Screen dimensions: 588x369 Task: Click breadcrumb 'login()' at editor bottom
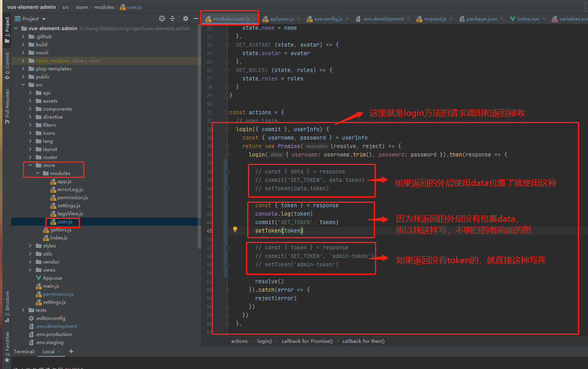[264, 341]
